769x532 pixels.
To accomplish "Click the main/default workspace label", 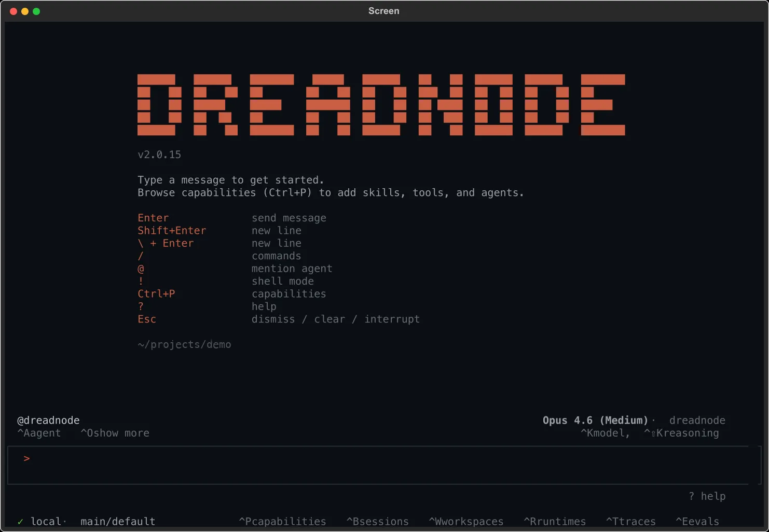I will (x=118, y=522).
